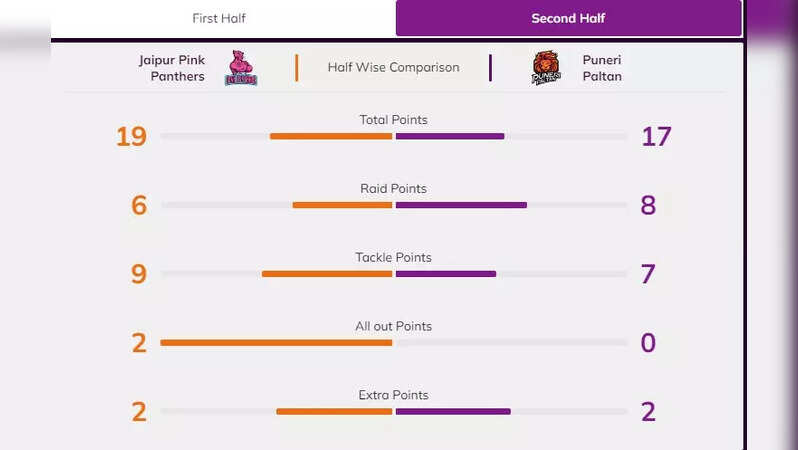Click Jaipur's total points score 19
This screenshot has height=450, width=798.
click(x=131, y=136)
